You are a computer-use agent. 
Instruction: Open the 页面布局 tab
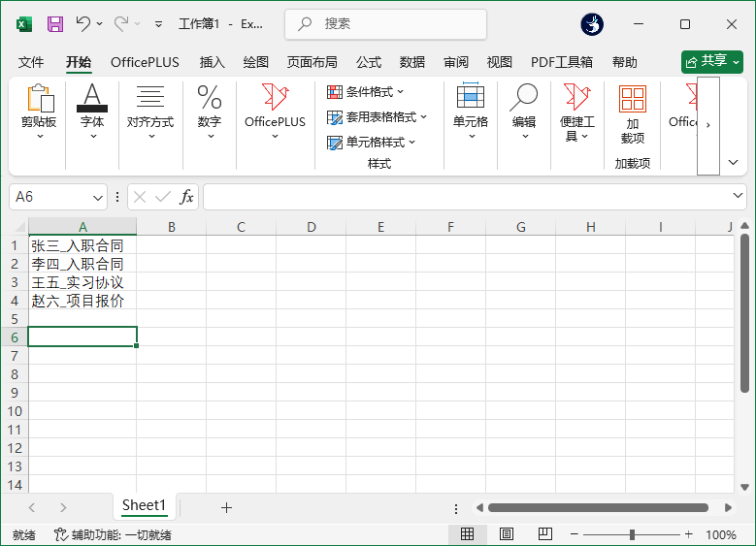coord(312,62)
